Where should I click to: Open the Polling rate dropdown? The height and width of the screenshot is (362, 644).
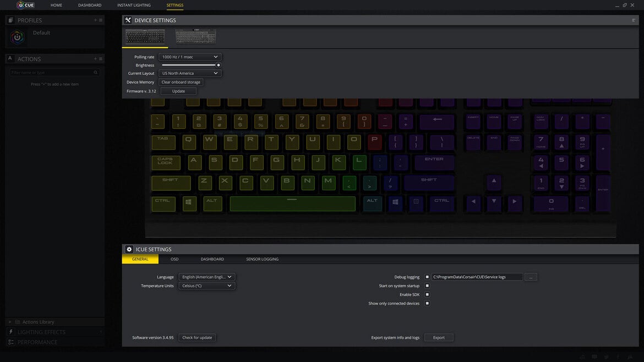[190, 57]
